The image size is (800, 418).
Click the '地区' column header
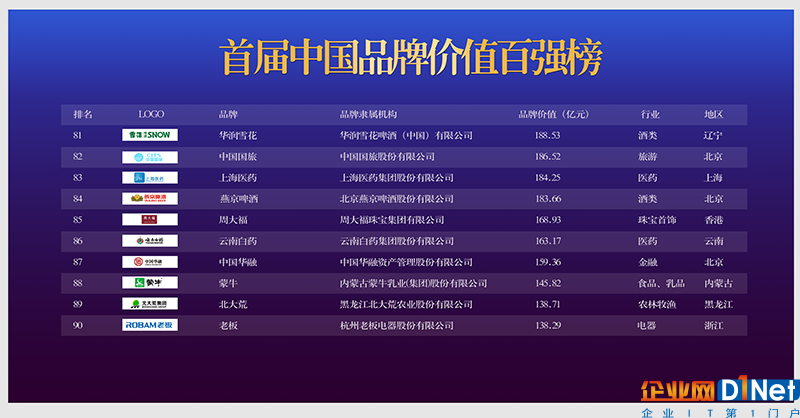click(x=714, y=114)
